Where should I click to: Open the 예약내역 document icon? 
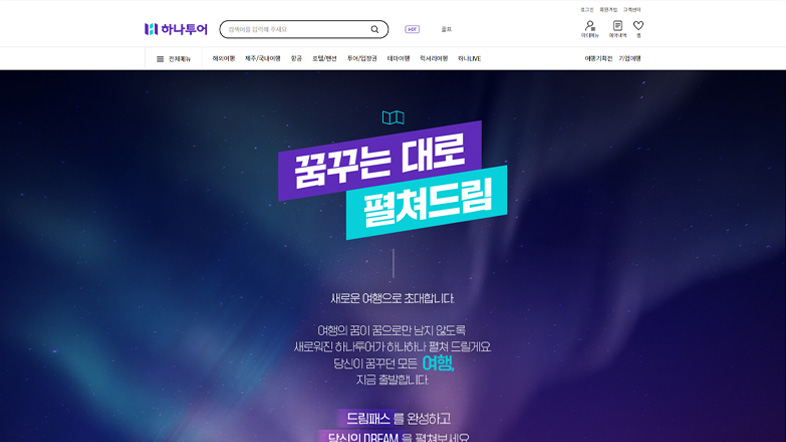tap(618, 29)
